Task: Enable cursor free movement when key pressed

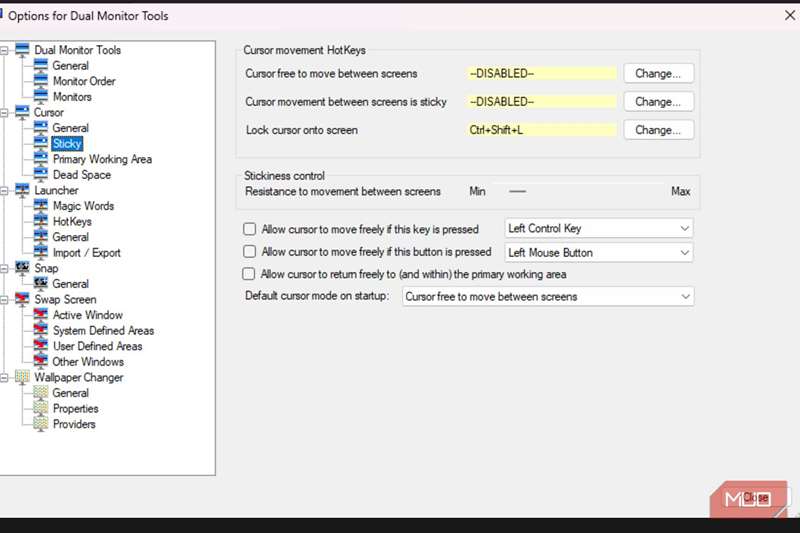Action: point(250,229)
